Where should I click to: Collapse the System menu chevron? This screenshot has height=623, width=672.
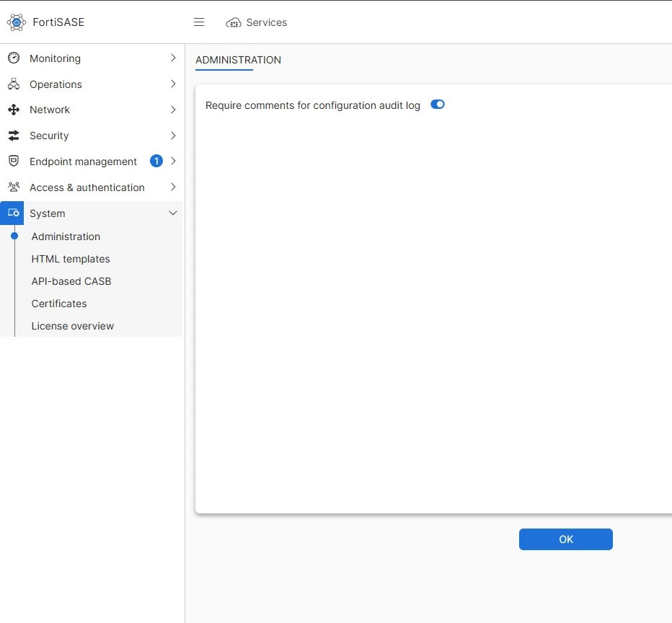point(173,213)
